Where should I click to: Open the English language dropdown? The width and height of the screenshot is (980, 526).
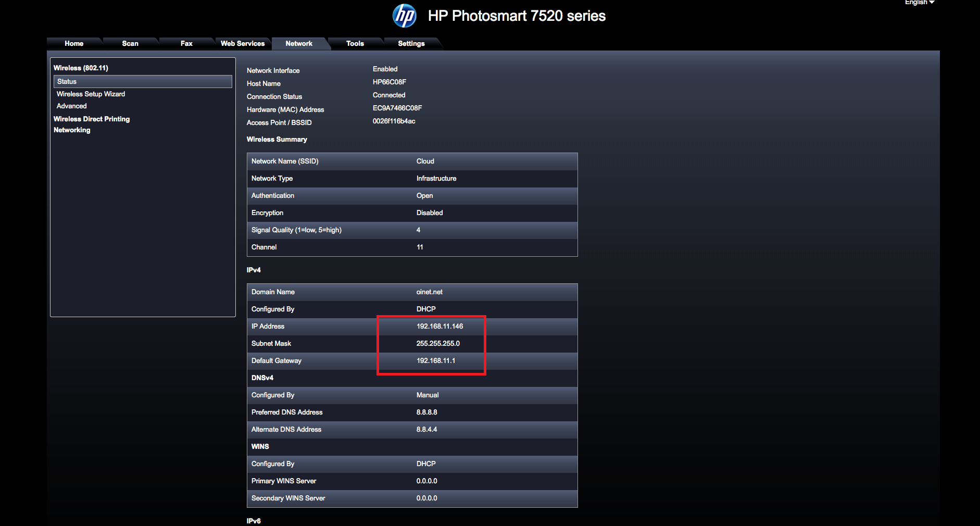[x=920, y=3]
